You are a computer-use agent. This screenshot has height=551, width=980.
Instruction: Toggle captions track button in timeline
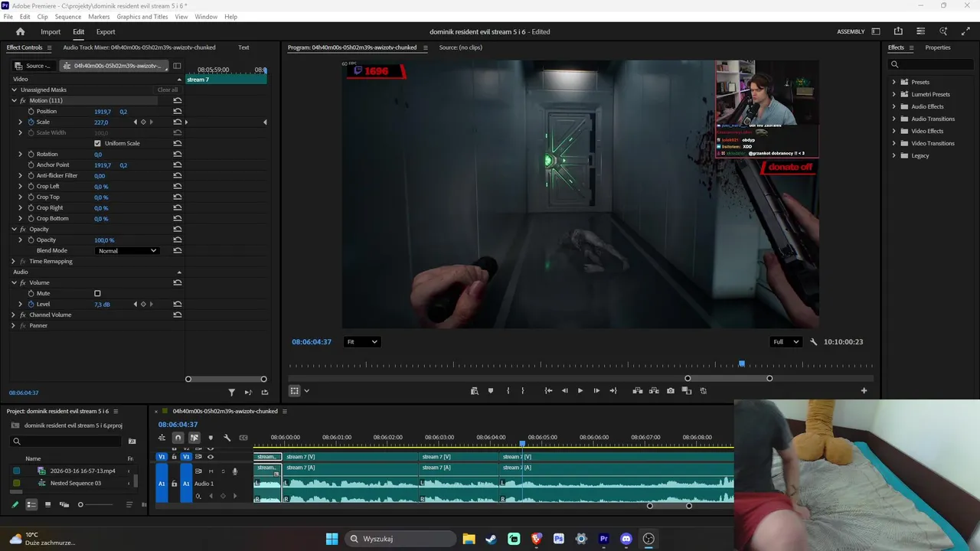(x=243, y=438)
